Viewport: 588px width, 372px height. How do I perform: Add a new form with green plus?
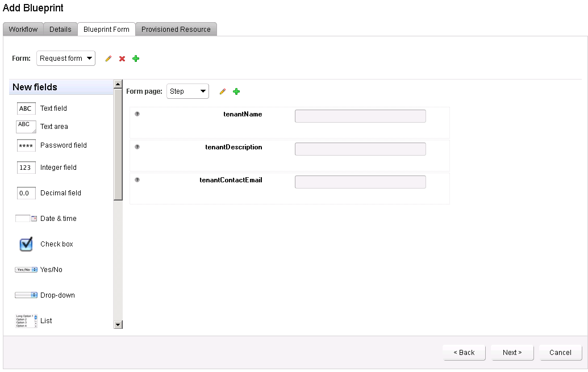pyautogui.click(x=136, y=58)
